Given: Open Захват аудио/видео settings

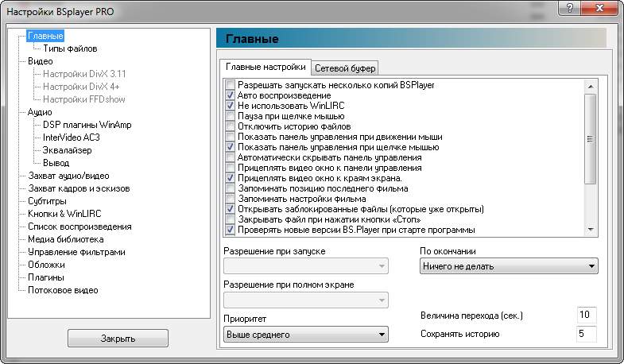Looking at the screenshot, I should pos(68,176).
